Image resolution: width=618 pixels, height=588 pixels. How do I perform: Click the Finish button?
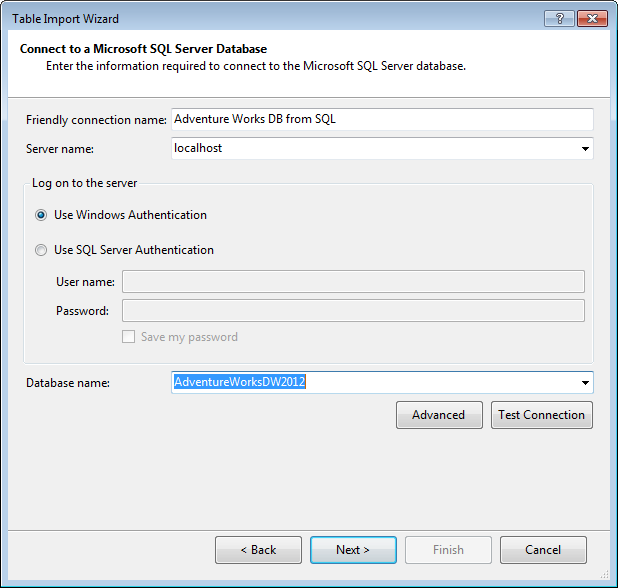coord(448,550)
